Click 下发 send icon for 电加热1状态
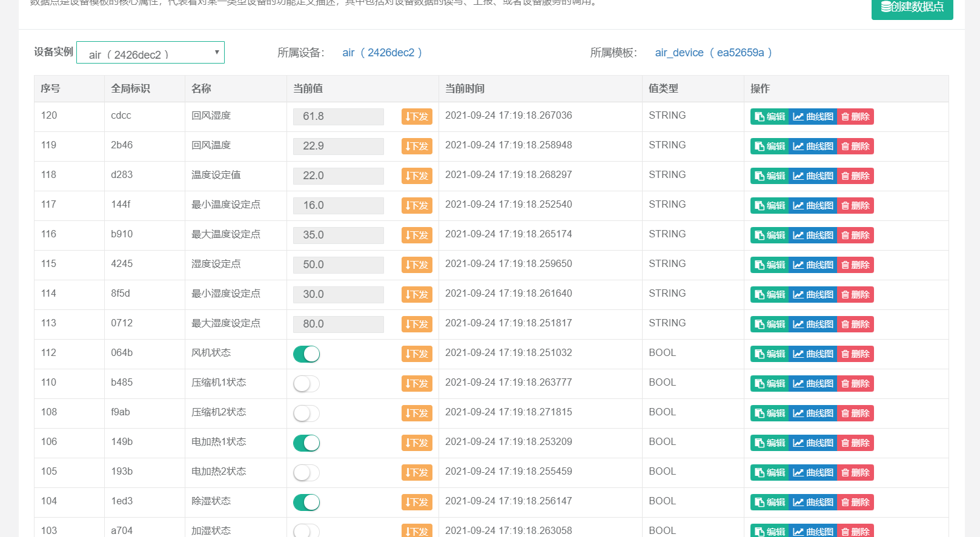Viewport: 980px width, 537px height. coord(417,443)
